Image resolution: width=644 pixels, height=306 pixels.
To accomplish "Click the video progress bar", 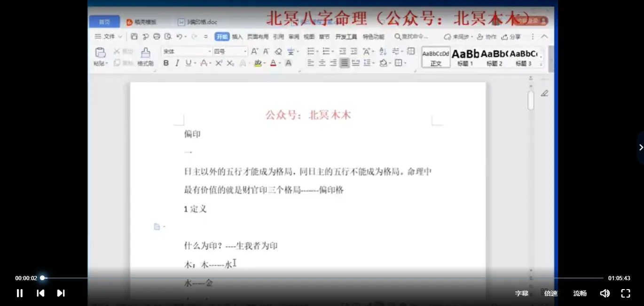I will [322, 278].
